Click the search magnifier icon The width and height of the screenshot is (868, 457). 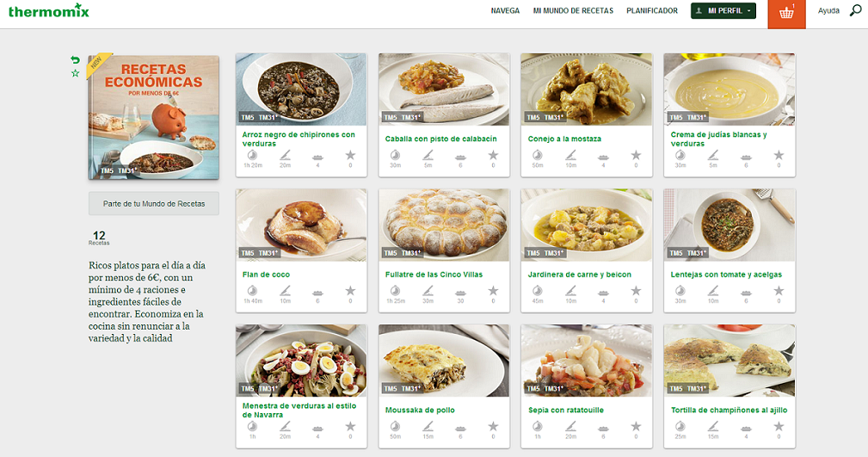coord(855,10)
